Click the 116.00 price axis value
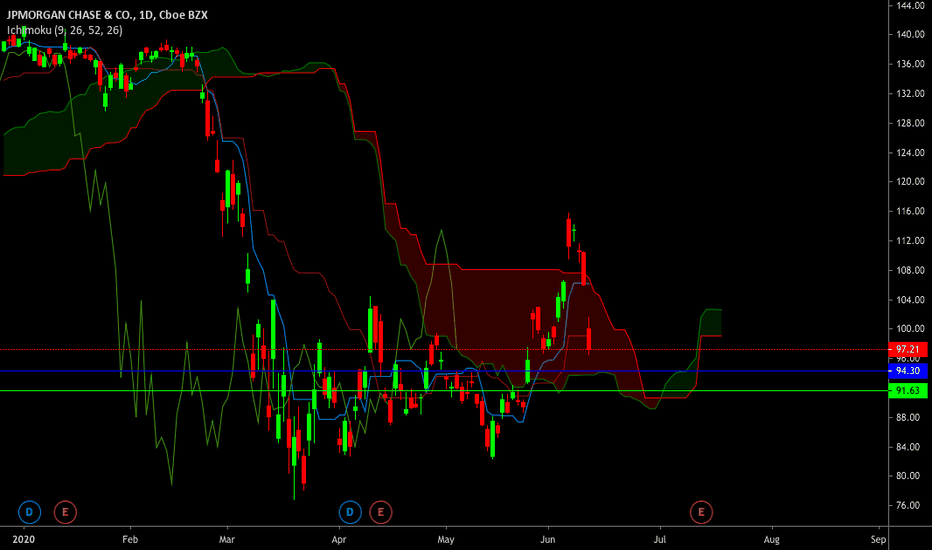 tap(911, 211)
